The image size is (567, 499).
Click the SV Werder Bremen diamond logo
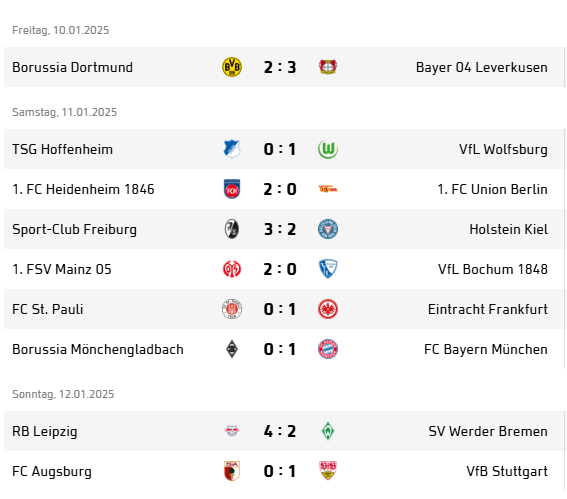point(328,431)
